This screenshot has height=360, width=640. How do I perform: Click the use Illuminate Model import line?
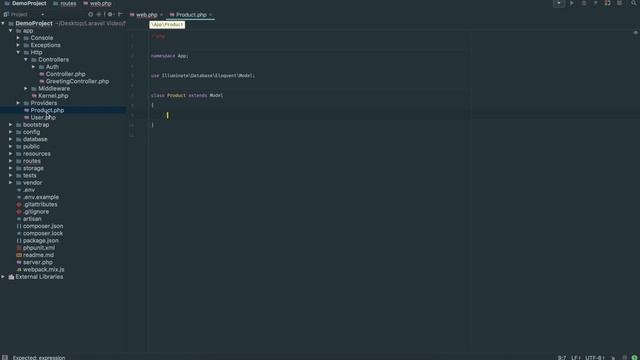[x=203, y=76]
